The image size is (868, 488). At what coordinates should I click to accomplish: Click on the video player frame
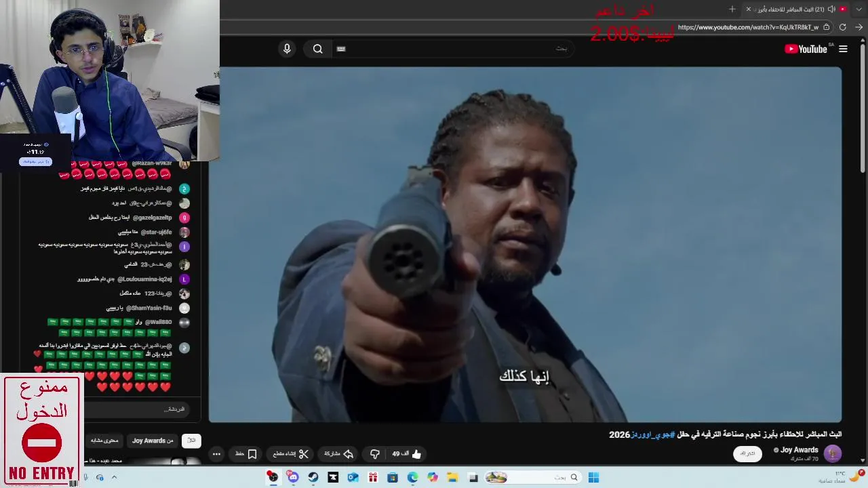[x=525, y=244]
